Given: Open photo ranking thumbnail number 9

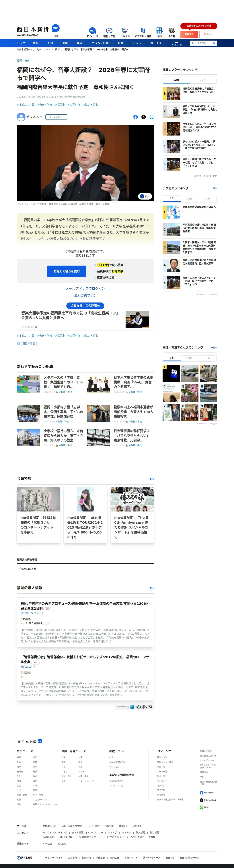Looking at the screenshot, I should [208, 412].
